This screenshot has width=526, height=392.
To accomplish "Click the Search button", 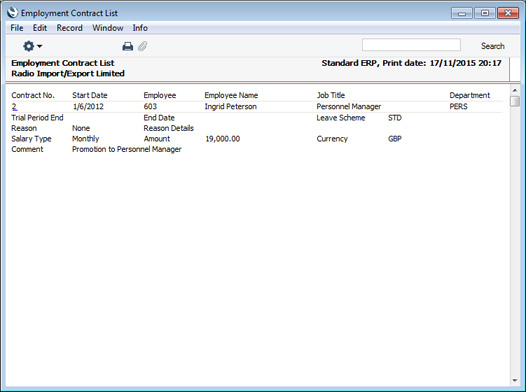I will tap(492, 46).
